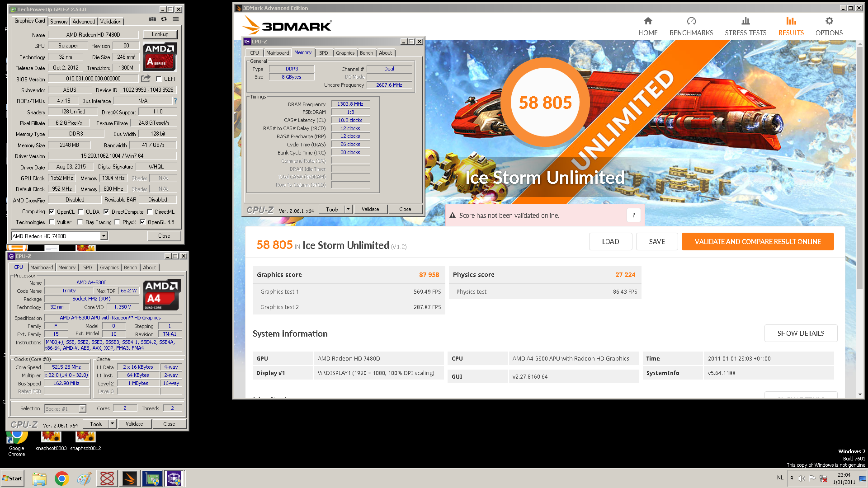Expand Tools dropdown arrow in CPU-Z memory window
This screenshot has height=488, width=868.
click(x=348, y=209)
